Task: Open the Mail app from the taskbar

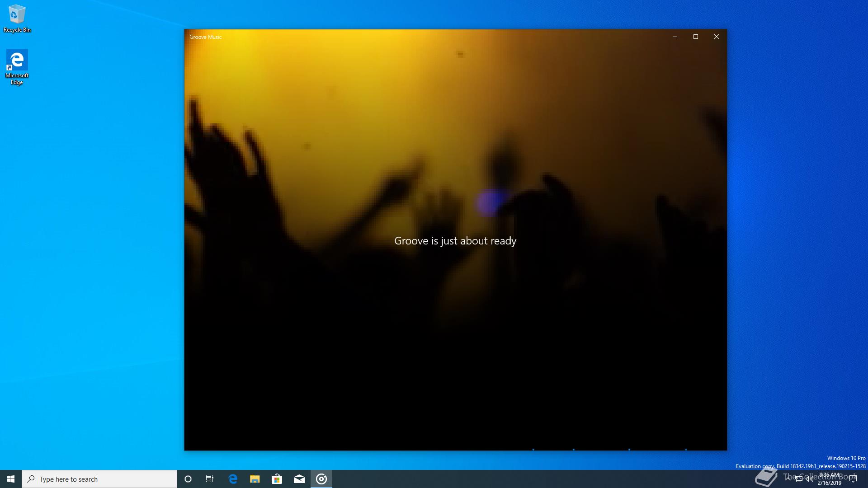Action: [x=299, y=479]
